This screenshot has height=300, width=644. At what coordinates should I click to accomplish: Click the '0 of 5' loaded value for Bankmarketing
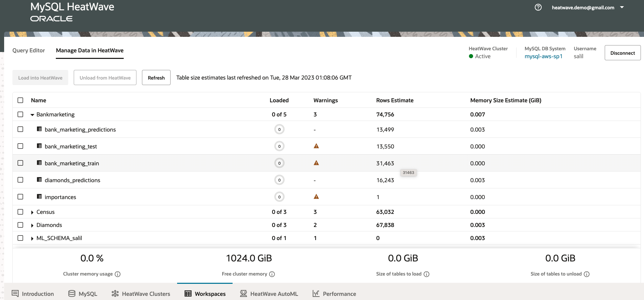pos(279,114)
